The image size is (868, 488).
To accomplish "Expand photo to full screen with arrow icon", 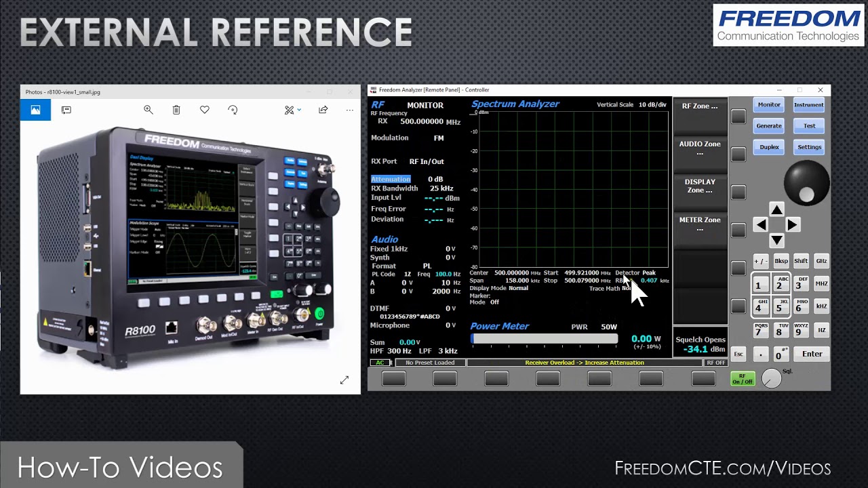I will [x=344, y=380].
